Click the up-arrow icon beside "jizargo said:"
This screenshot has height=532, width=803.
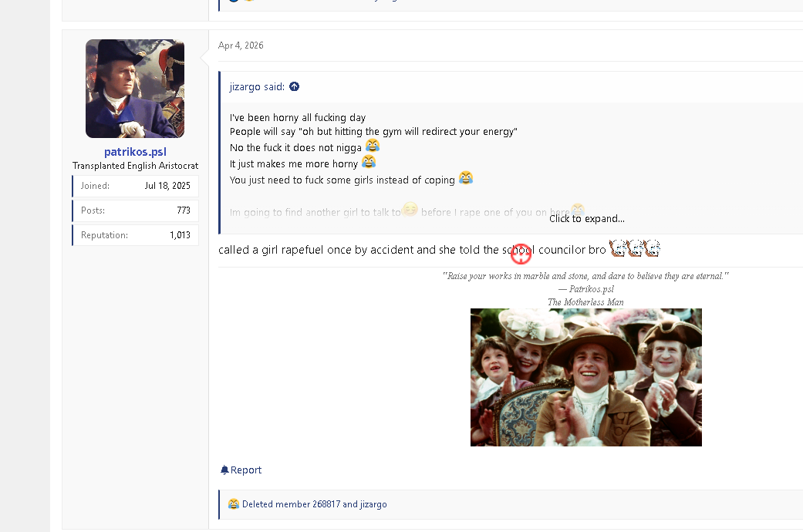coord(294,86)
